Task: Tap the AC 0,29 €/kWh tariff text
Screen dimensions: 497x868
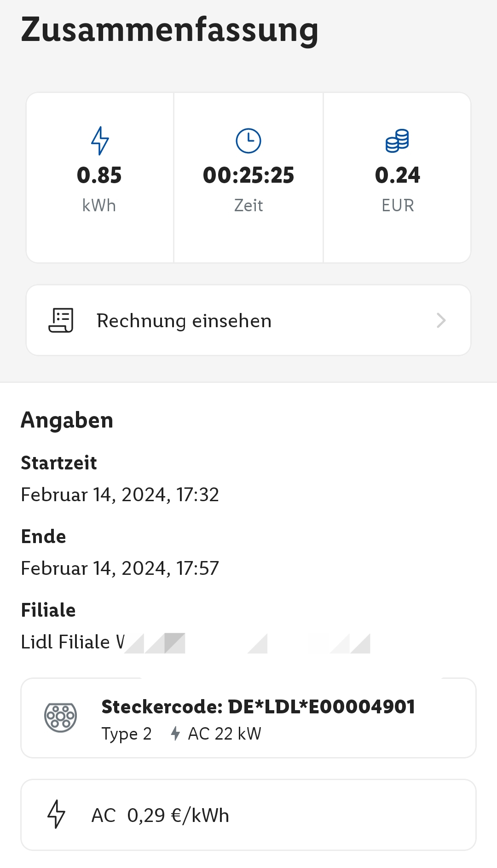Action: pos(160,815)
